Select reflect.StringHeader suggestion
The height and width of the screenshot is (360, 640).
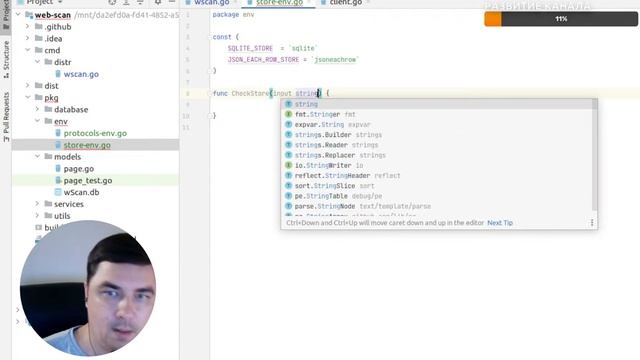coord(437,176)
